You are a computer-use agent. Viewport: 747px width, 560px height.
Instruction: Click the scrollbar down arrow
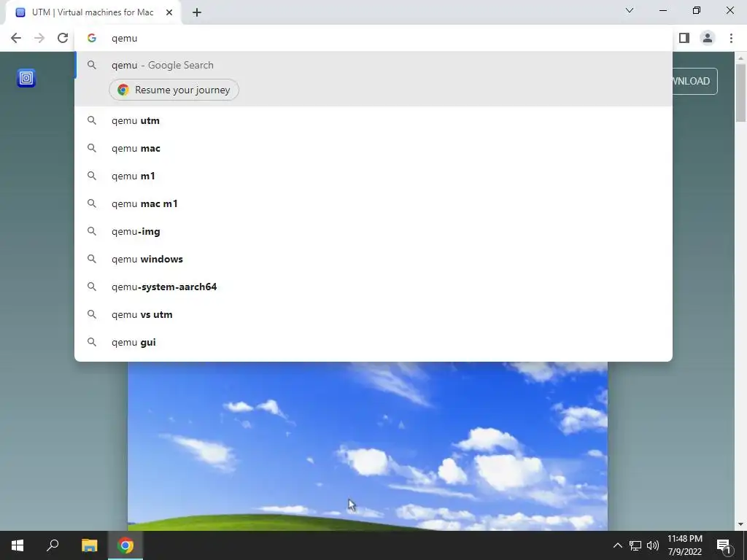click(x=740, y=524)
